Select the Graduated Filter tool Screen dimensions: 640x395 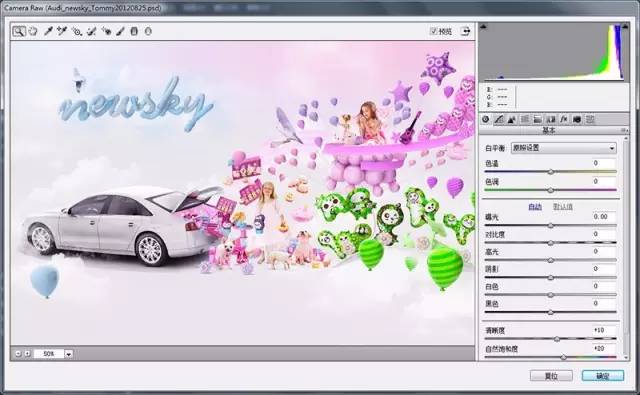pyautogui.click(x=134, y=31)
